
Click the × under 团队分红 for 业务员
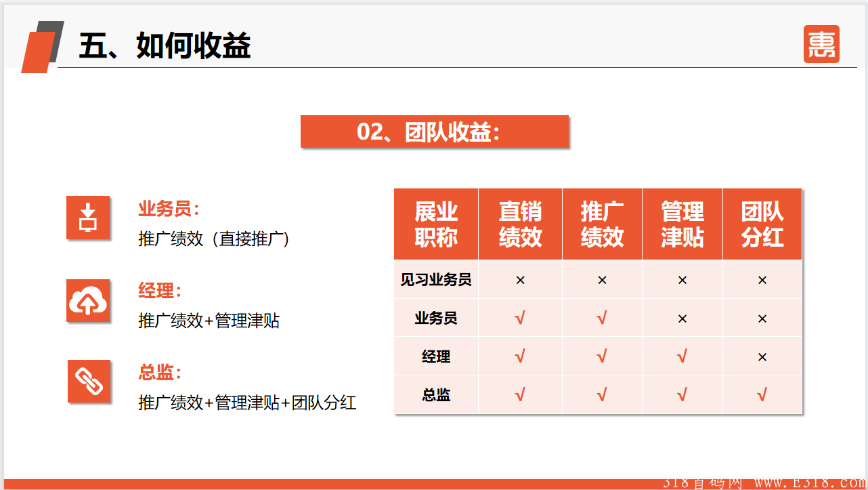pos(762,319)
